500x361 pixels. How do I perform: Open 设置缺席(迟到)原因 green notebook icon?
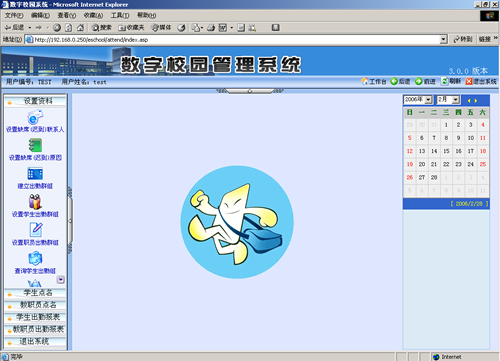(x=35, y=145)
